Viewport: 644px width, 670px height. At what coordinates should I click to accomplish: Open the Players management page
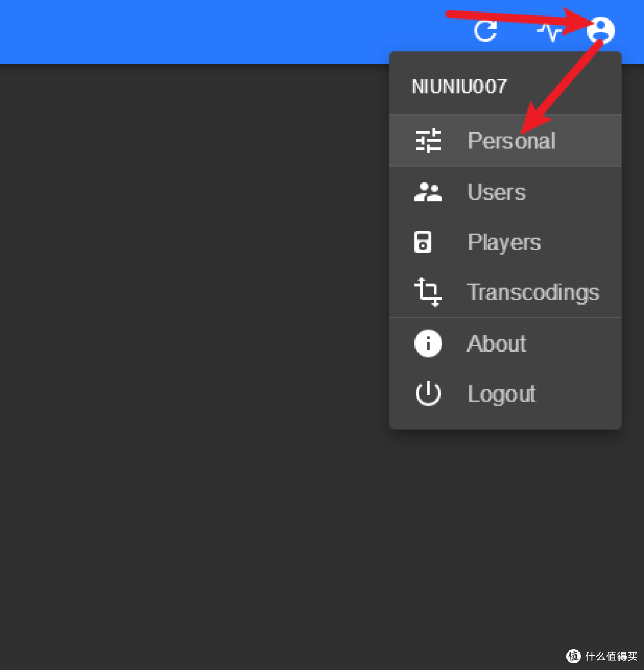(504, 241)
